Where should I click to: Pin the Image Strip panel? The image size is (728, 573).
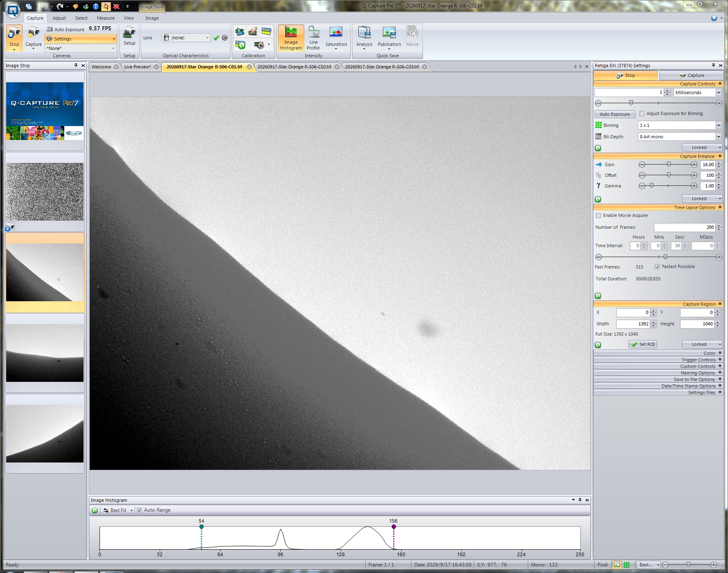coord(76,65)
